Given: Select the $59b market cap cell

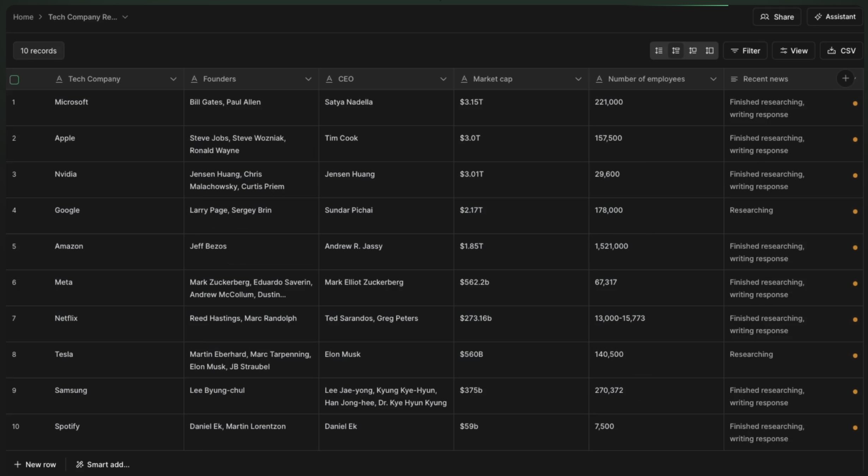Looking at the screenshot, I should (521, 432).
